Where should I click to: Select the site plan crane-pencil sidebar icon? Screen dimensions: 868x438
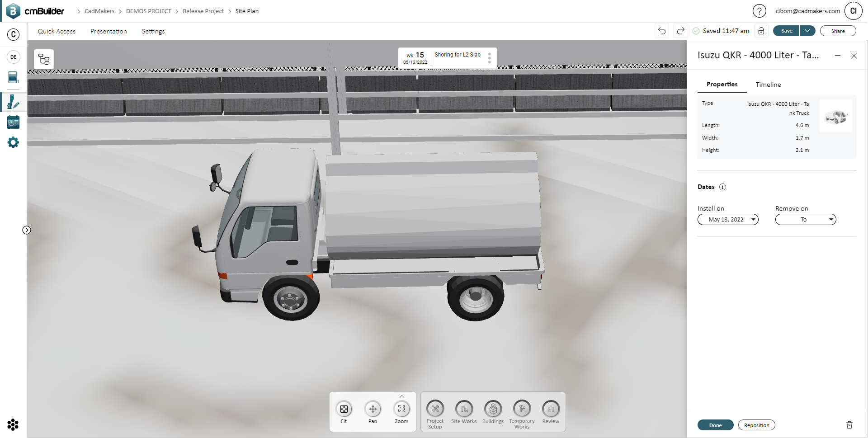(14, 102)
